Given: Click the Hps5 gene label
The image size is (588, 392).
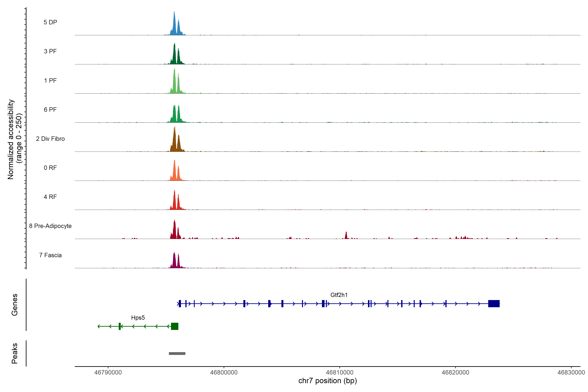Looking at the screenshot, I should pos(138,318).
